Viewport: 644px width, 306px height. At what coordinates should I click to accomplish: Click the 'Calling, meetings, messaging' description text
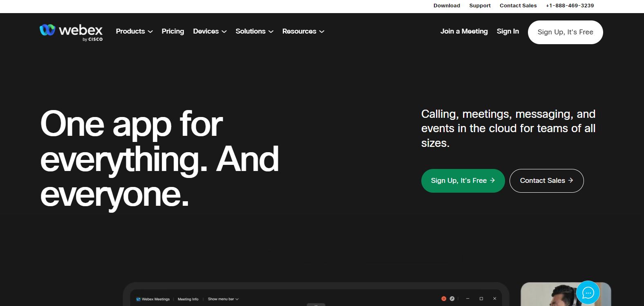508,128
